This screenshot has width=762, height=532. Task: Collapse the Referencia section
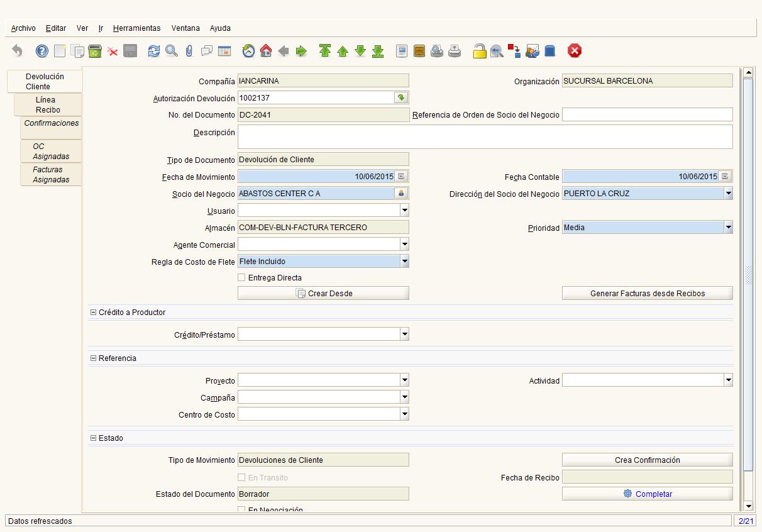click(94, 358)
